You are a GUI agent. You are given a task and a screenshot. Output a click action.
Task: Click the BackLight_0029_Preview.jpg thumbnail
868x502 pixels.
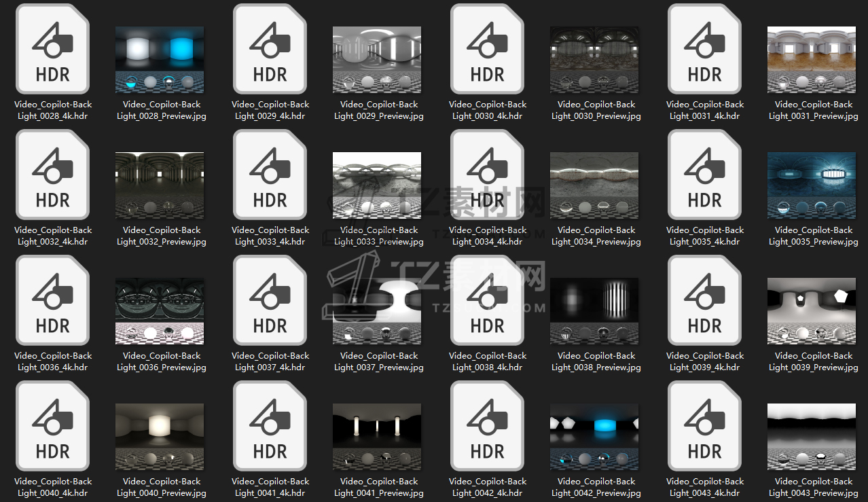point(377,60)
